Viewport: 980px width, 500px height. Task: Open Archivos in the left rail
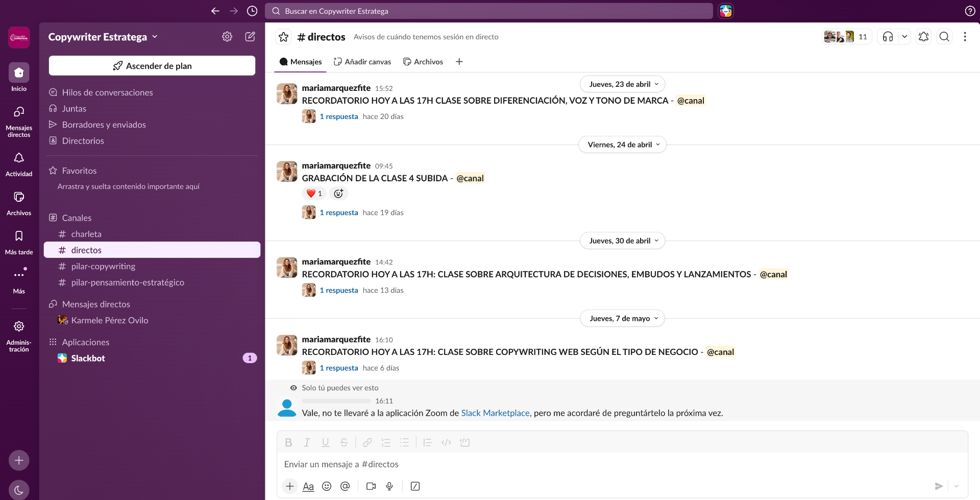click(x=19, y=203)
